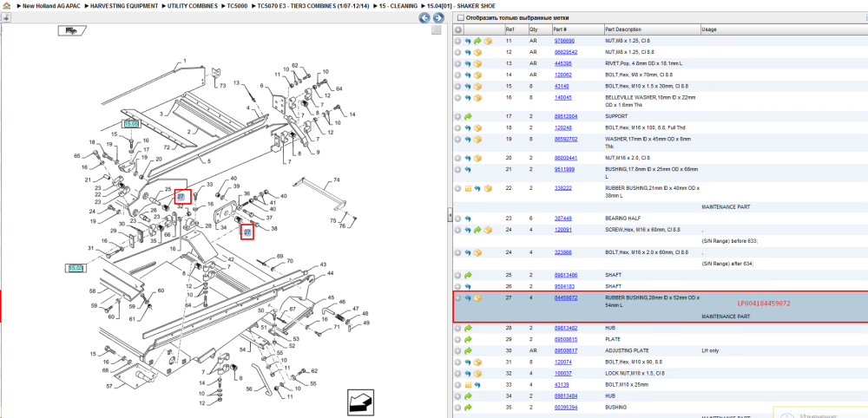Sort by Part # column header

point(560,29)
